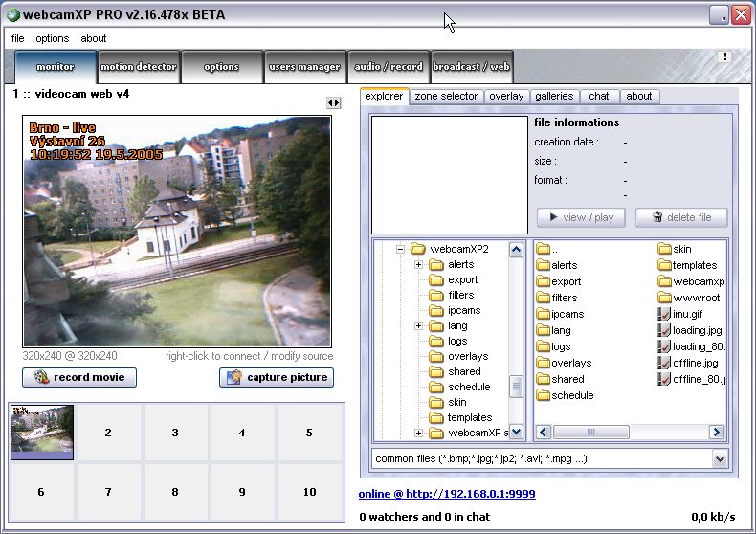Switch to the motion detector tab

point(139,66)
